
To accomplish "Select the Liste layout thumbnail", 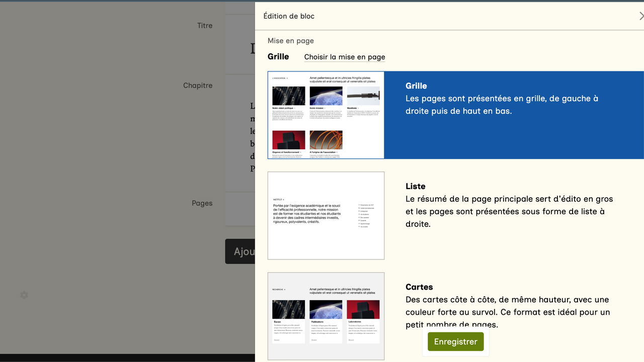I will 326,216.
